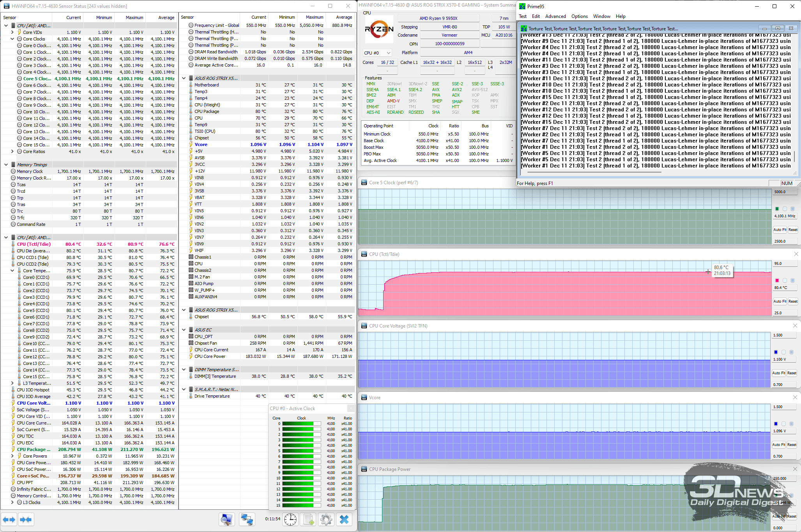Screen dimensions: 801x532
Task: Click the 5000.0 upper limit field on clock graph
Action: (x=785, y=192)
